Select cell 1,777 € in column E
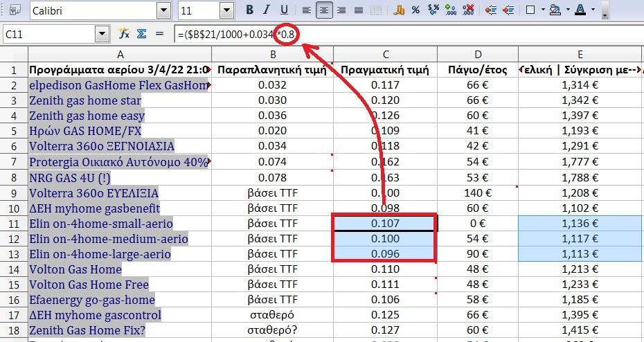644x342 pixels. pyautogui.click(x=580, y=162)
